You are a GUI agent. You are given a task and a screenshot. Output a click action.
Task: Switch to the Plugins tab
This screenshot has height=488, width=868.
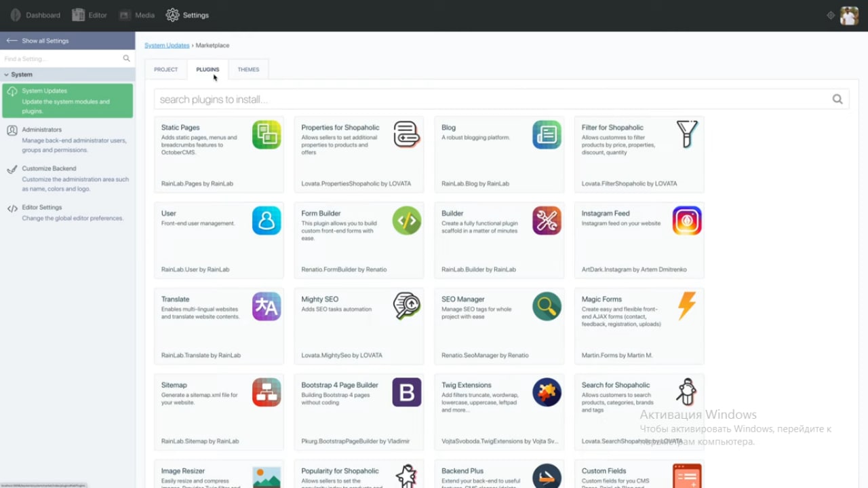(x=208, y=69)
